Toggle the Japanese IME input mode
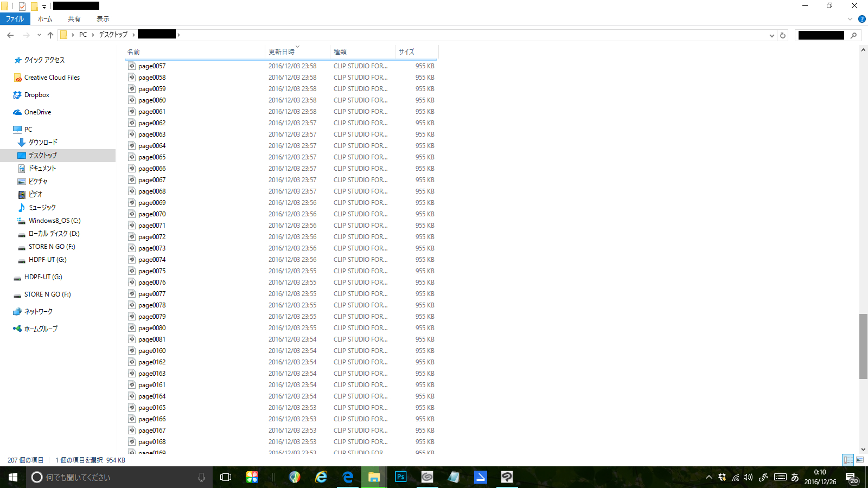 (x=795, y=477)
